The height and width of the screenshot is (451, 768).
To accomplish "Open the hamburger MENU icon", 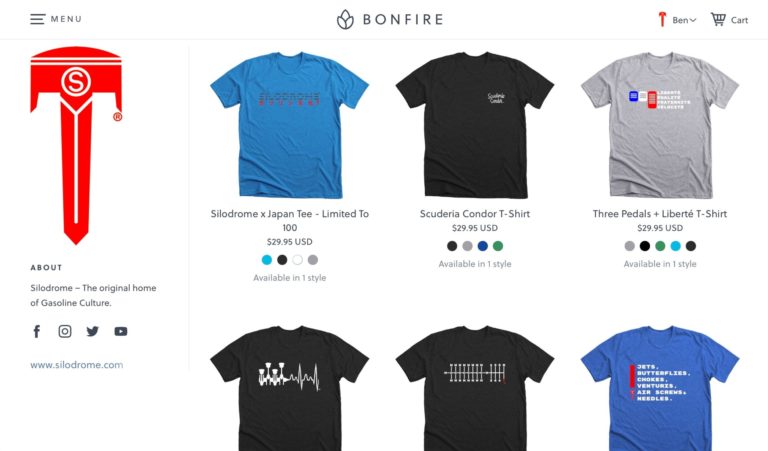I will [x=38, y=19].
